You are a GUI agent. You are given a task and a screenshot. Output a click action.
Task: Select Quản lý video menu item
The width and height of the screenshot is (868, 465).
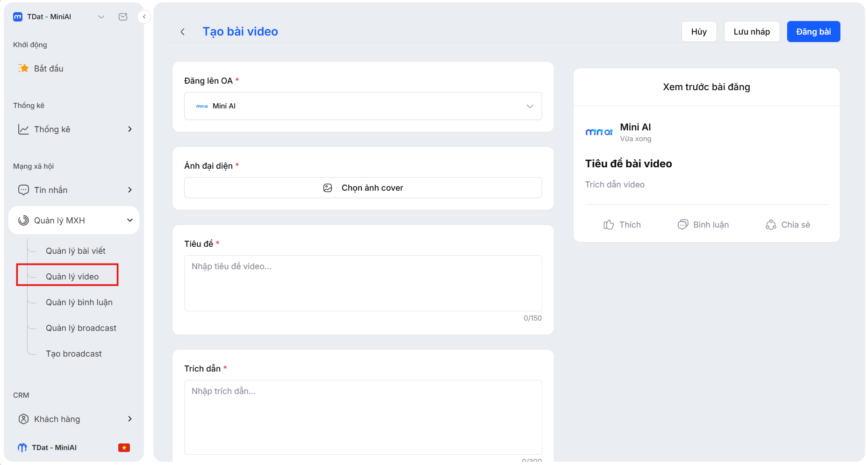pyautogui.click(x=72, y=277)
